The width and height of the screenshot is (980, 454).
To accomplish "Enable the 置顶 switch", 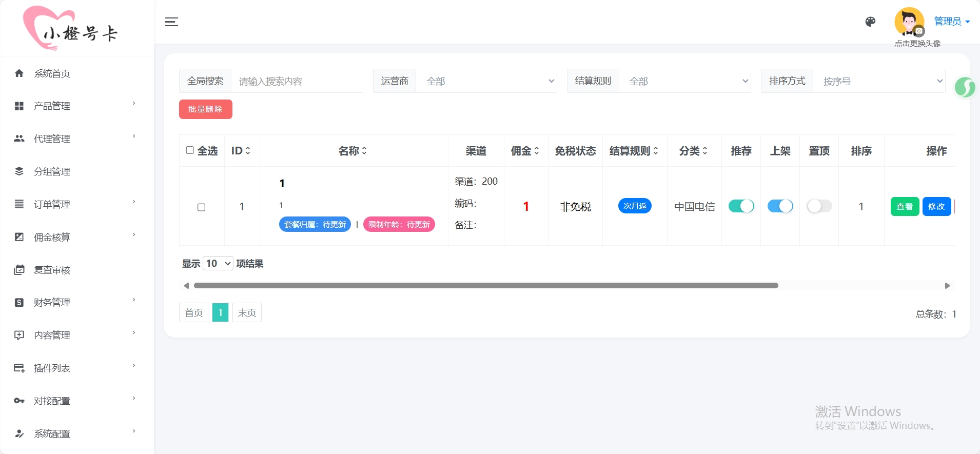I will [819, 206].
